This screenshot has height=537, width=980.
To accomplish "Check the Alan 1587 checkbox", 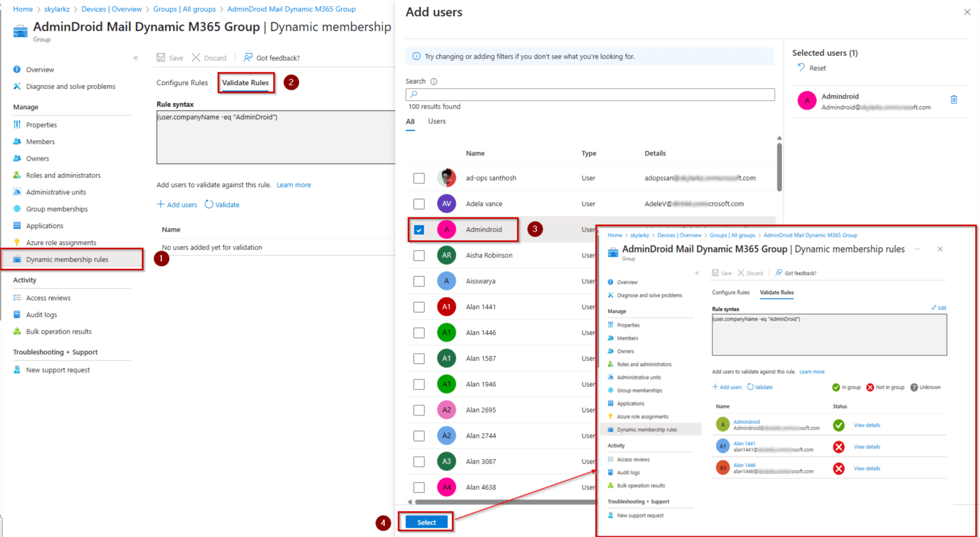I will click(419, 359).
